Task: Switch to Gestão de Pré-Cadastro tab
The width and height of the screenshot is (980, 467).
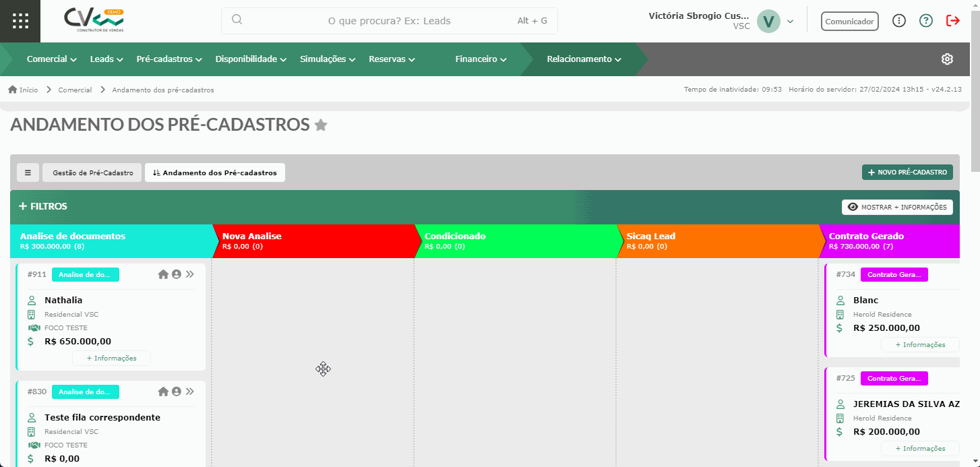Action: click(92, 173)
